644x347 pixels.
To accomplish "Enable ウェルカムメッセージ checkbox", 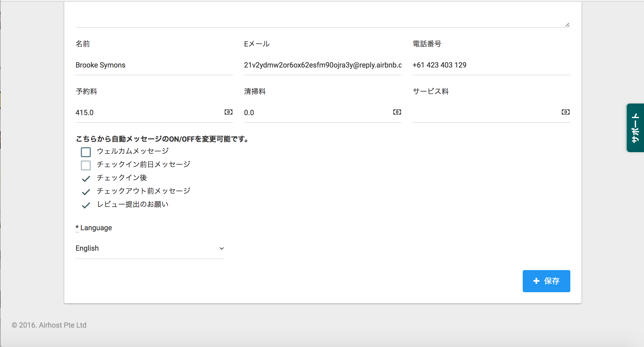I will pos(86,152).
